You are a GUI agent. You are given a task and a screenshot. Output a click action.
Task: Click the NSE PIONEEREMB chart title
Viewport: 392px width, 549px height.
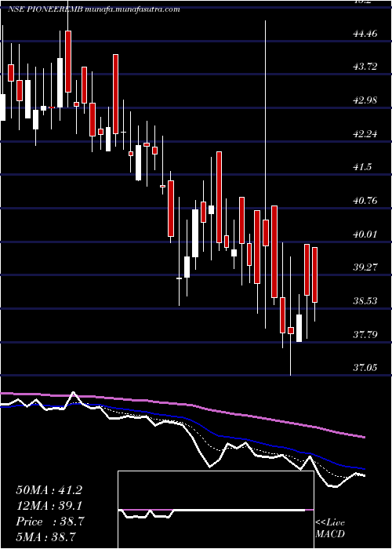tap(93, 9)
